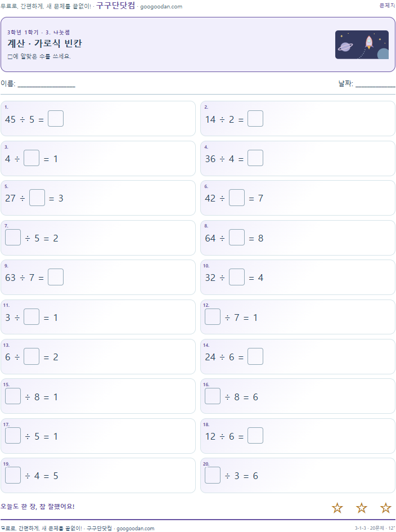
Task: Click the blank dividend in □ ÷ 7 = 1
Action: pos(213,317)
